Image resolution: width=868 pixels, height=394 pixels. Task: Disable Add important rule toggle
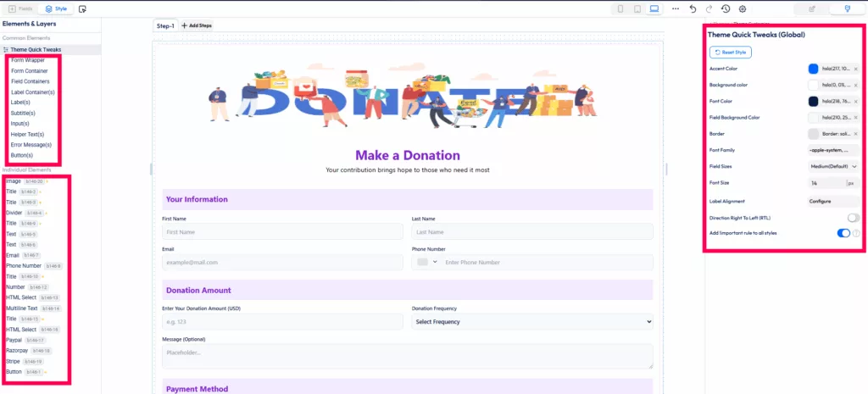tap(843, 233)
